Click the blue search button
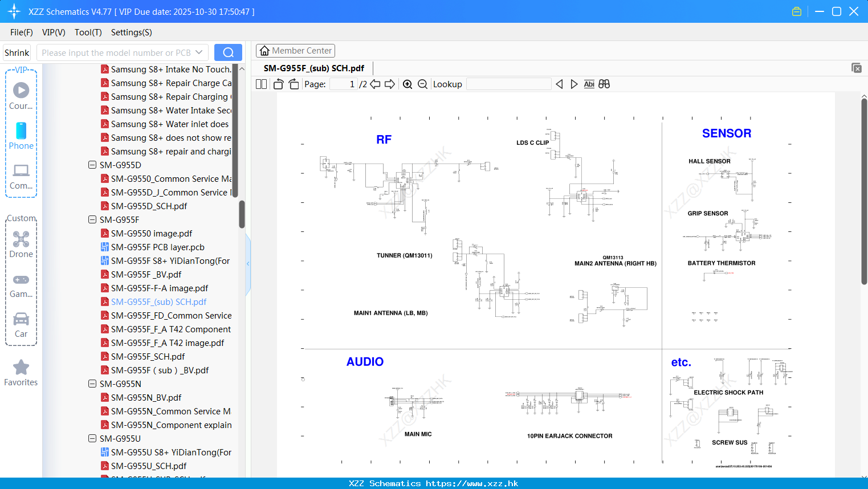This screenshot has width=868, height=489. (228, 52)
